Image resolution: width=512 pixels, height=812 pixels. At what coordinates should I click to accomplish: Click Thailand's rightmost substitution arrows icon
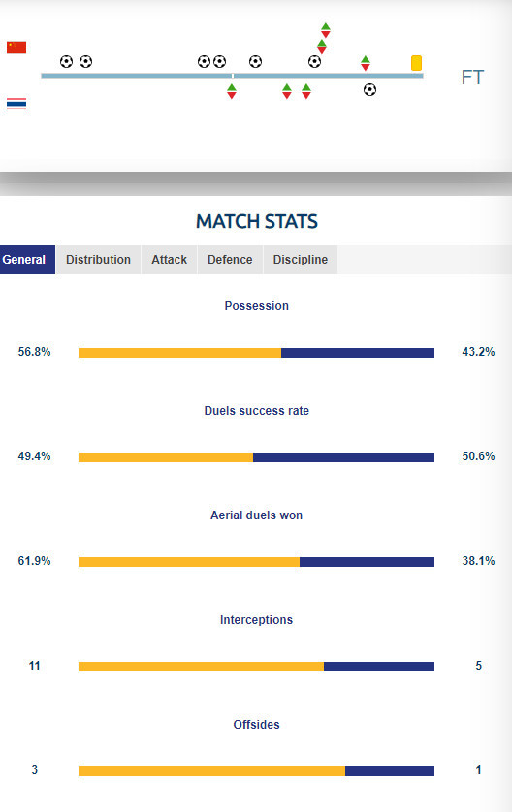(x=306, y=92)
